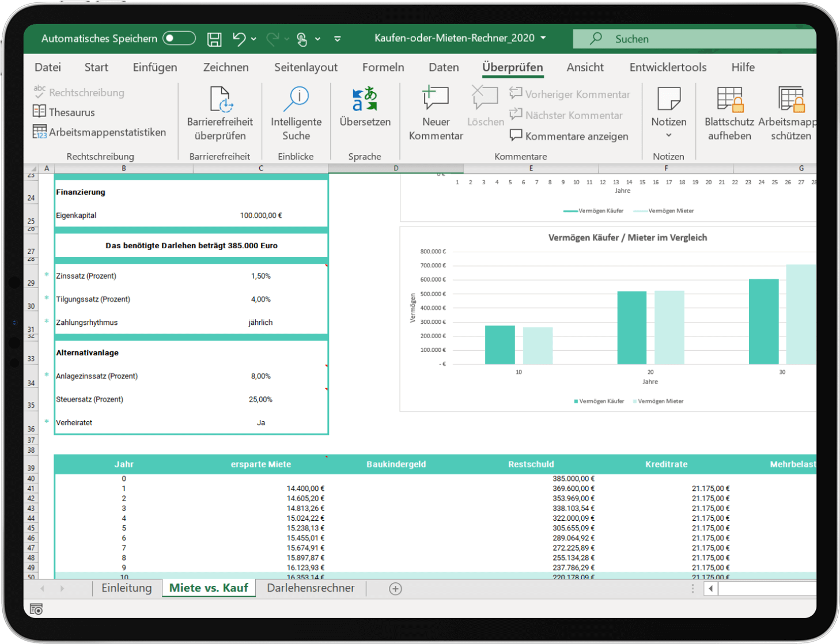Click the select-all corner of the grid

32,168
